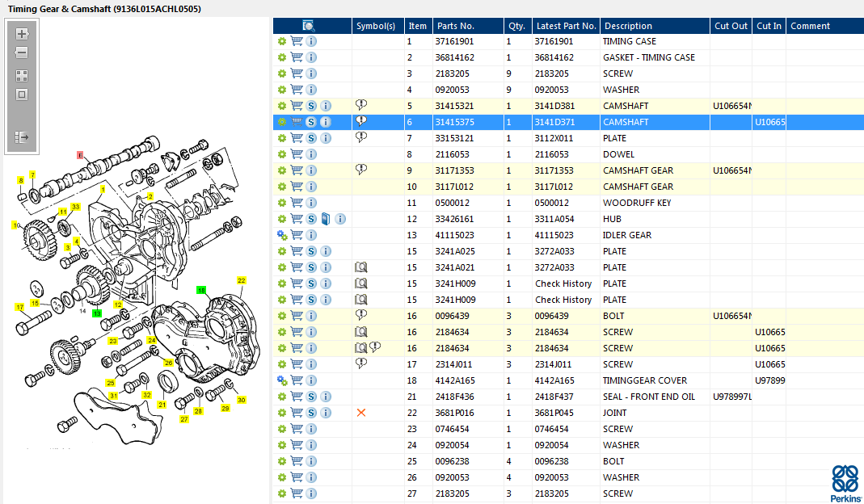Click the search icon in table header
Viewport: 864px width, 504px height.
tap(309, 26)
